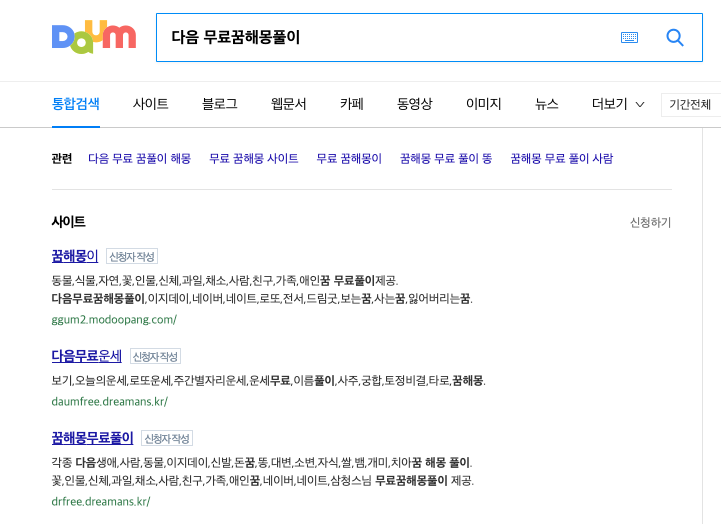Click the 신청자작성 badge beside 다음무료운세
Screen dimensions: 721x524
155,356
